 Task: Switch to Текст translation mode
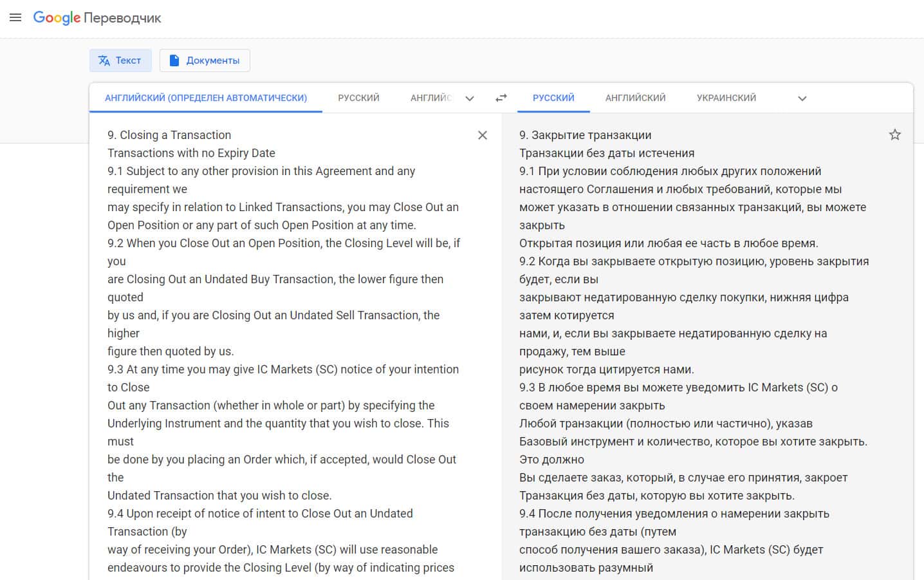(120, 61)
